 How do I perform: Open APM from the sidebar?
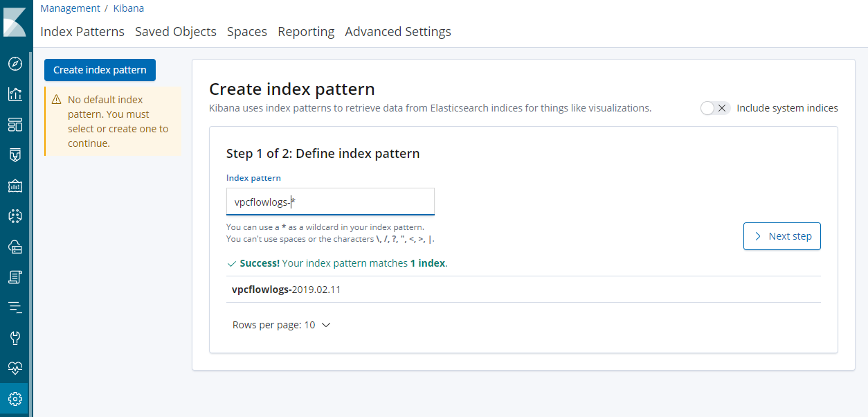(15, 308)
